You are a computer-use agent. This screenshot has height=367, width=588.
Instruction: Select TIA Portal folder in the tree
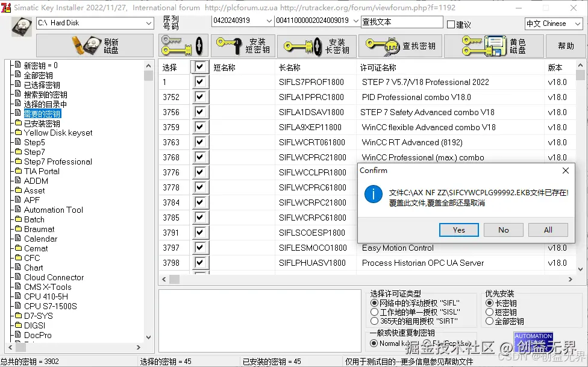[42, 172]
